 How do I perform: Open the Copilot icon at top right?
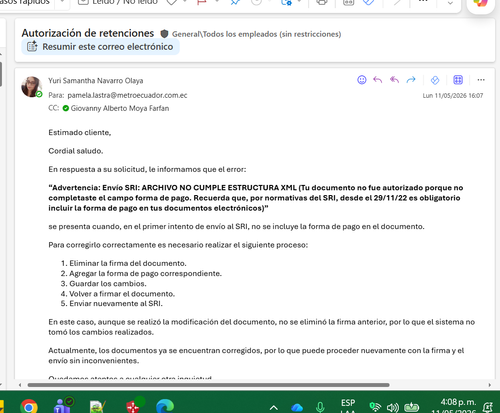point(480,3)
